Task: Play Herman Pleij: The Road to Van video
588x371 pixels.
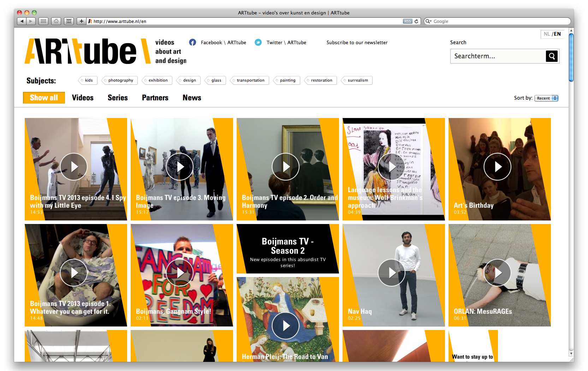Action: click(286, 326)
